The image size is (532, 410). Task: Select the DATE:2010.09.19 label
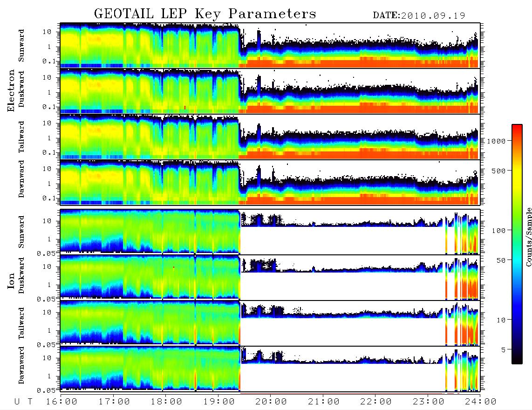[419, 16]
